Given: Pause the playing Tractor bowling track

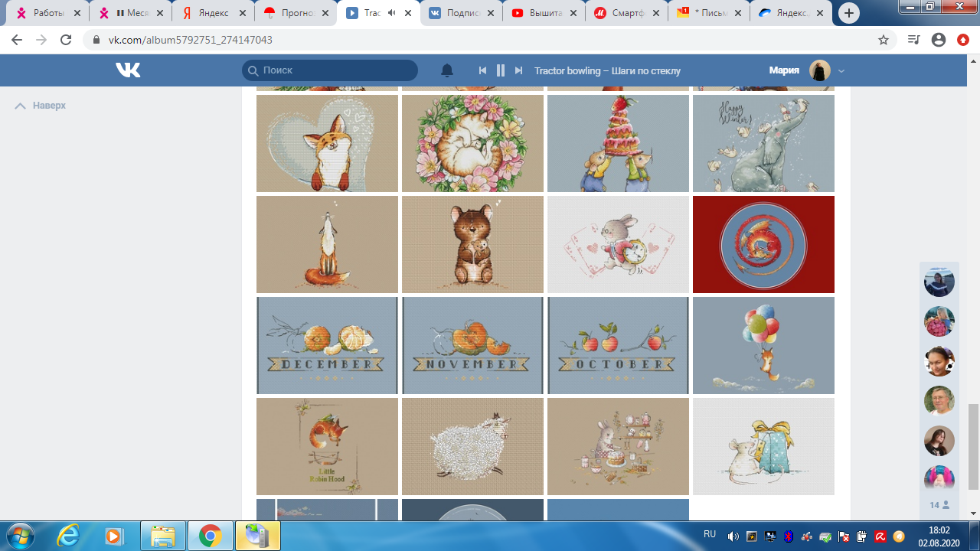Looking at the screenshot, I should click(x=501, y=70).
